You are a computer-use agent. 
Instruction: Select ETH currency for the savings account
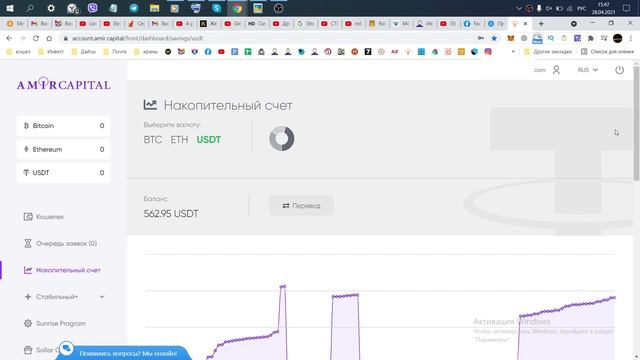tap(179, 140)
